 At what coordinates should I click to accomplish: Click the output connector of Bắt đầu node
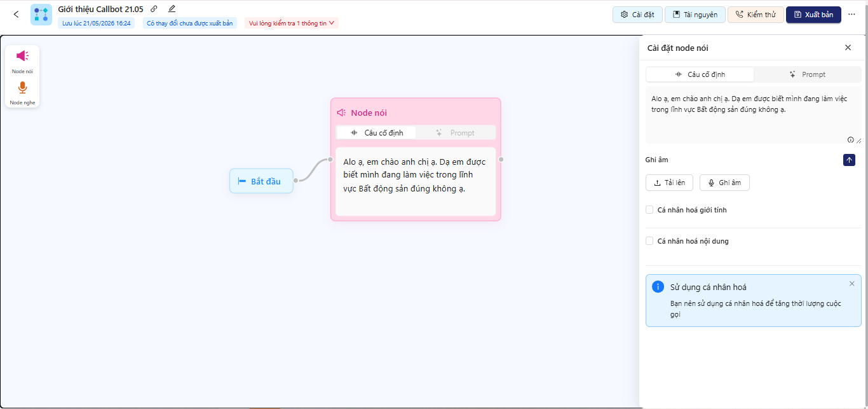click(295, 181)
